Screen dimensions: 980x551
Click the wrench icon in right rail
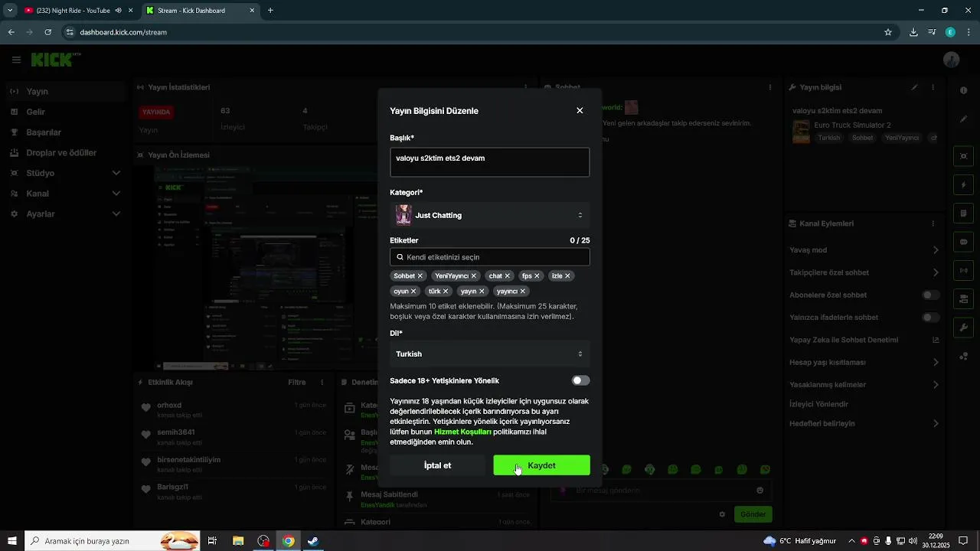click(x=964, y=328)
